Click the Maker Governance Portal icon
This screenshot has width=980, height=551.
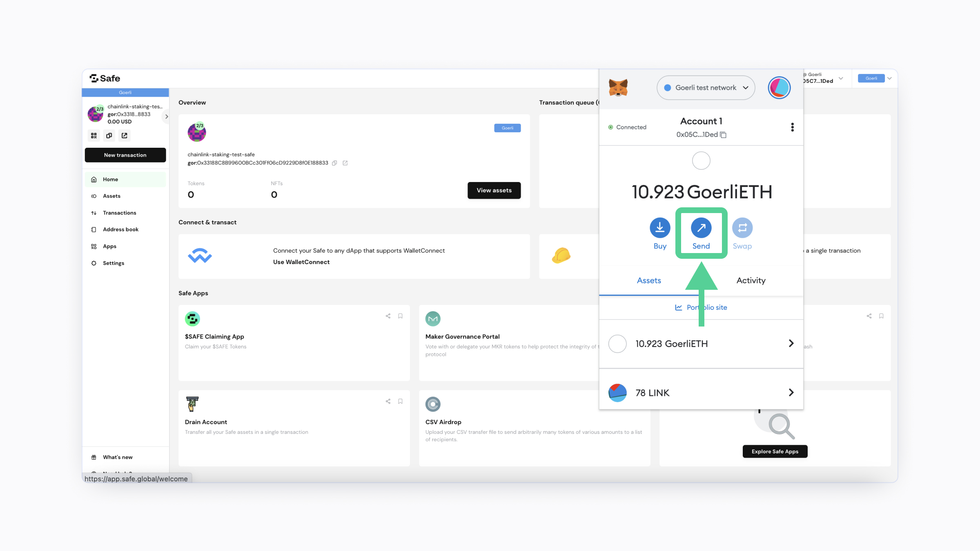pos(433,319)
